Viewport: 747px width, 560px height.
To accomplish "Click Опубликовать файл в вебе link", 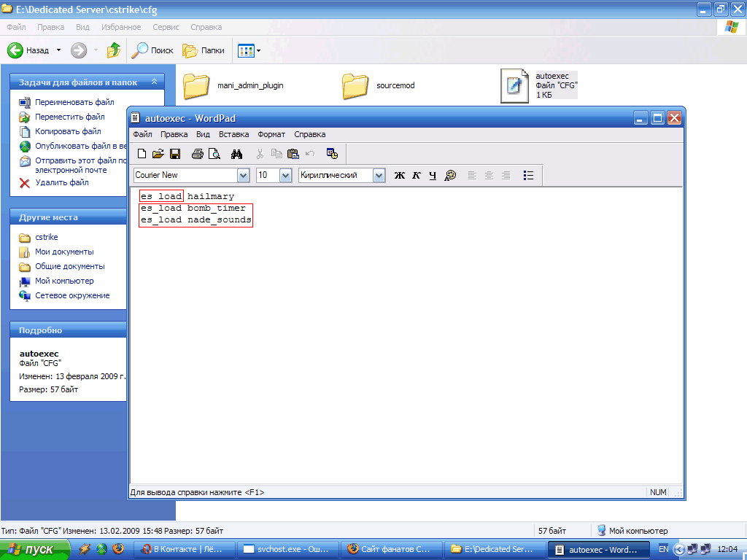I will pyautogui.click(x=81, y=146).
